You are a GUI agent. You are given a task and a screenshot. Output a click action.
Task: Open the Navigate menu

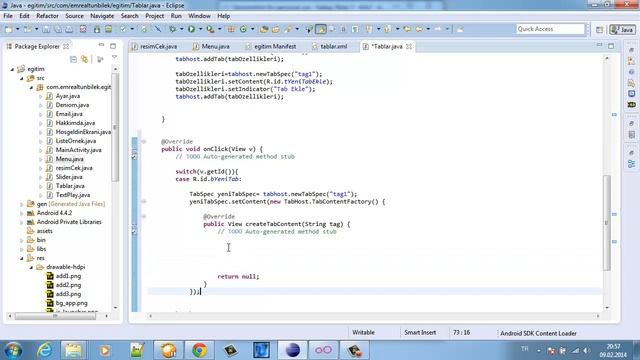pyautogui.click(x=102, y=16)
